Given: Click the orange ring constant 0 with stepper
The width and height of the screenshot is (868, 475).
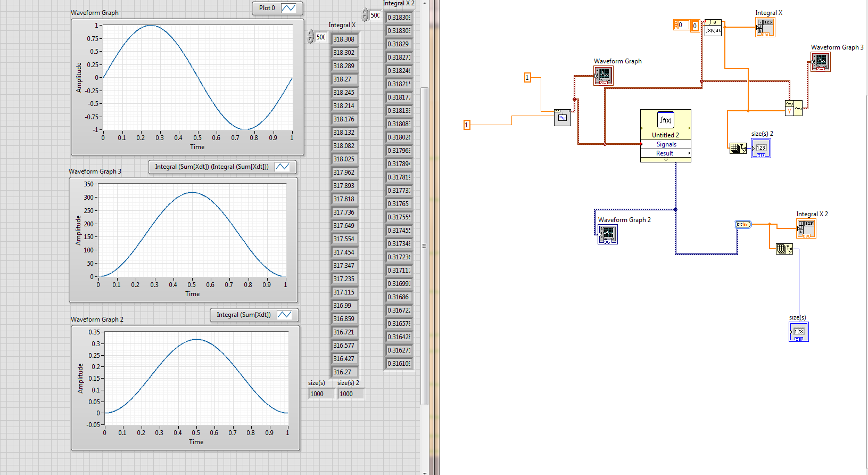Looking at the screenshot, I should [x=682, y=25].
